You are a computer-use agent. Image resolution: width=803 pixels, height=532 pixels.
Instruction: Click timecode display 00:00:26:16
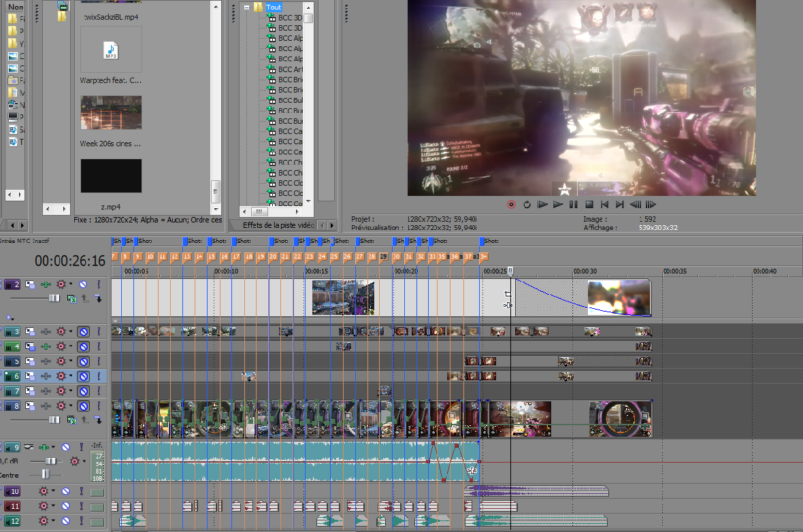click(70, 261)
